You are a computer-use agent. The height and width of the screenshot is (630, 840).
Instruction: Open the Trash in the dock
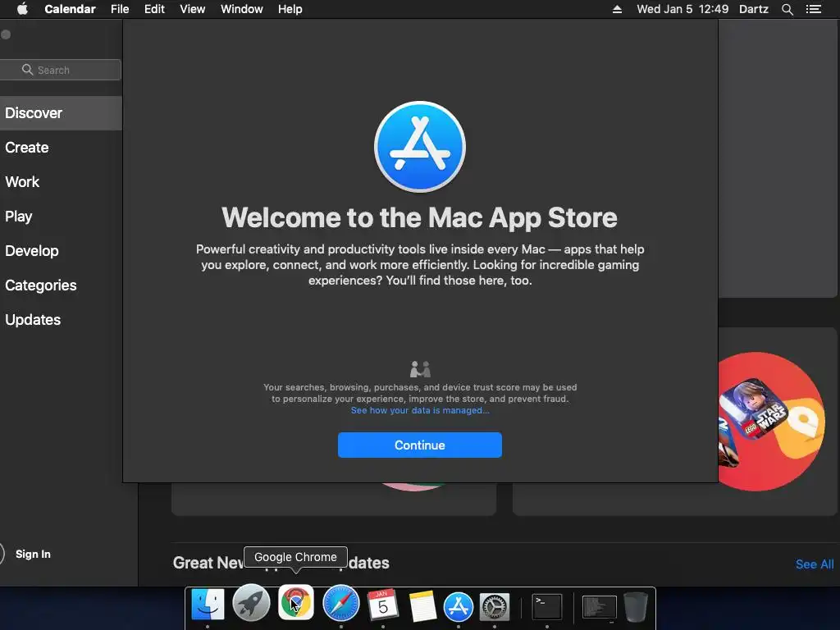coord(636,606)
